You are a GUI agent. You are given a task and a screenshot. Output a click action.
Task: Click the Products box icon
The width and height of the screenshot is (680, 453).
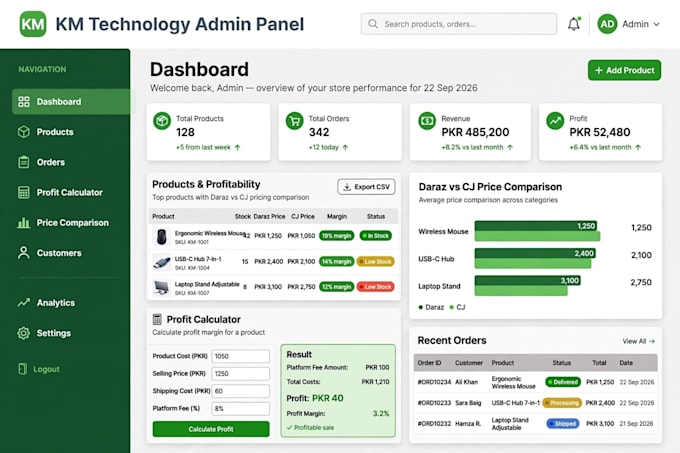(x=24, y=132)
